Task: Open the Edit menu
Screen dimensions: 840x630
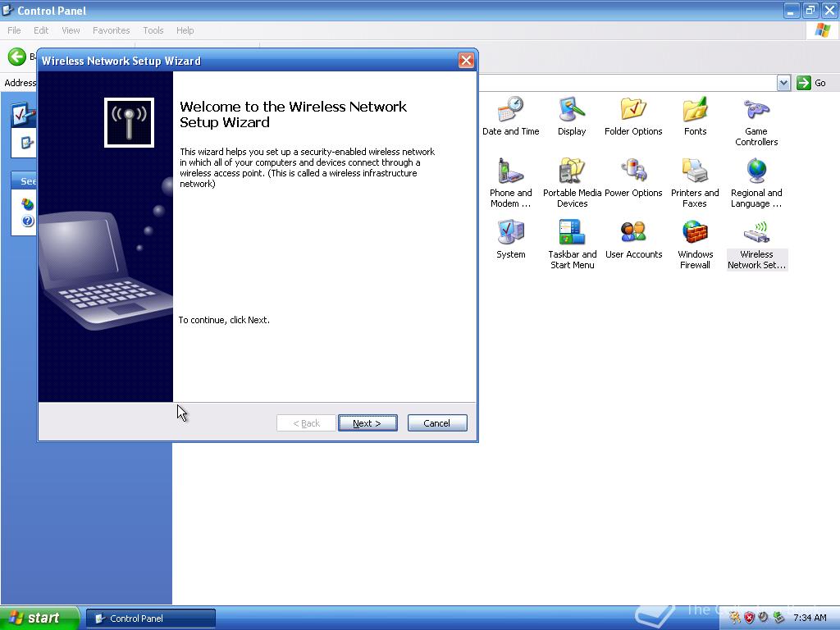Action: pyautogui.click(x=41, y=30)
